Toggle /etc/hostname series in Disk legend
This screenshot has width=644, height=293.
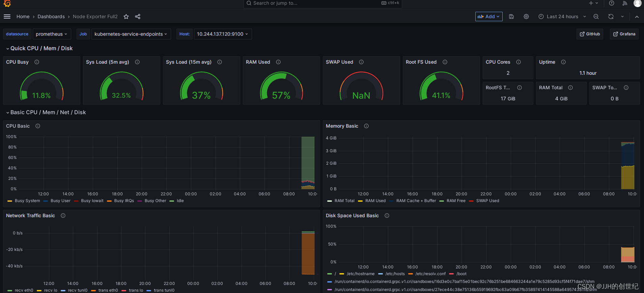tap(361, 274)
